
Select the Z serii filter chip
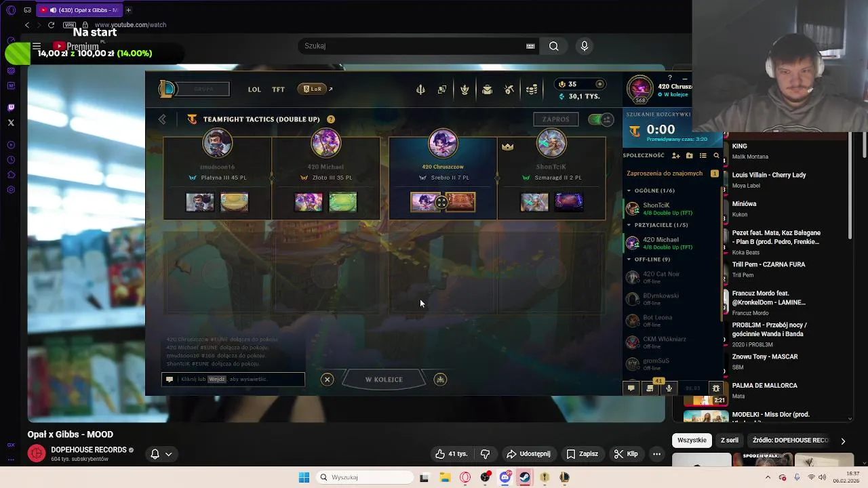point(730,441)
